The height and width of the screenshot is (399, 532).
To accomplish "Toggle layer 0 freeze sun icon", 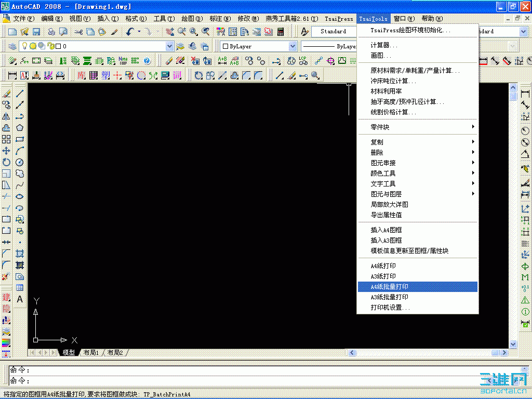I will click(x=33, y=46).
